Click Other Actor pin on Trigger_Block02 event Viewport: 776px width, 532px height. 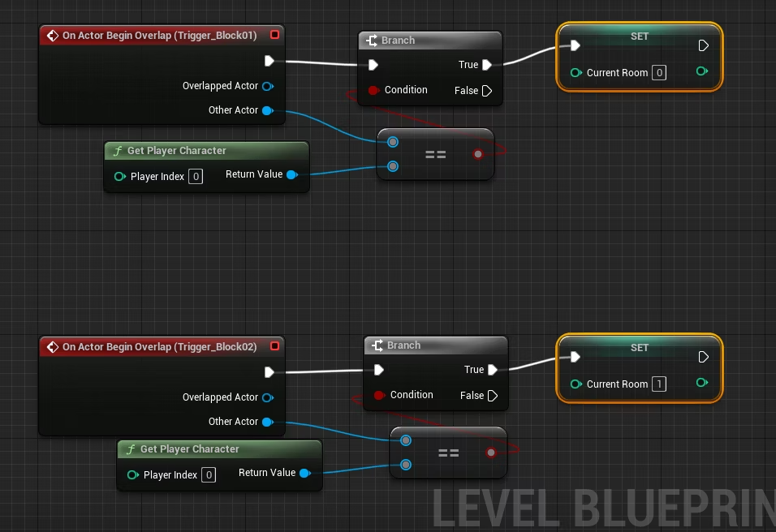tap(267, 422)
